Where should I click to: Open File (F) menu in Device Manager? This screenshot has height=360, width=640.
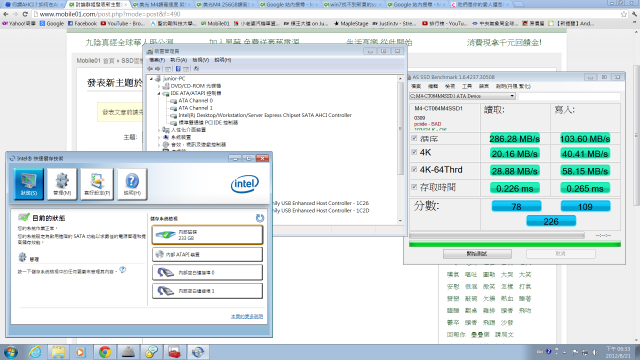(157, 60)
